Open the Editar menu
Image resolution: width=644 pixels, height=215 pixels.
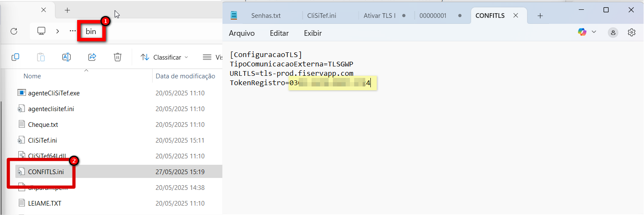pyautogui.click(x=279, y=33)
